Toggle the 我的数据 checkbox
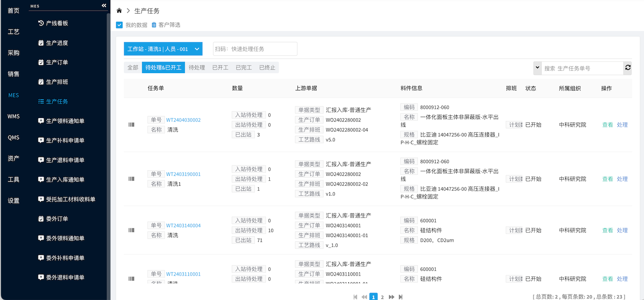 tap(119, 25)
